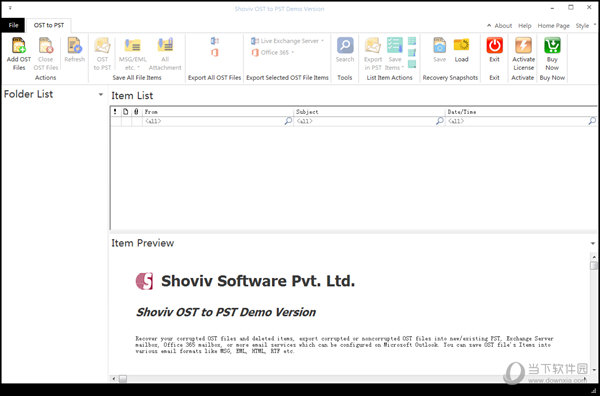Click the red Exit icon
This screenshot has width=600, height=396.
[x=494, y=45]
